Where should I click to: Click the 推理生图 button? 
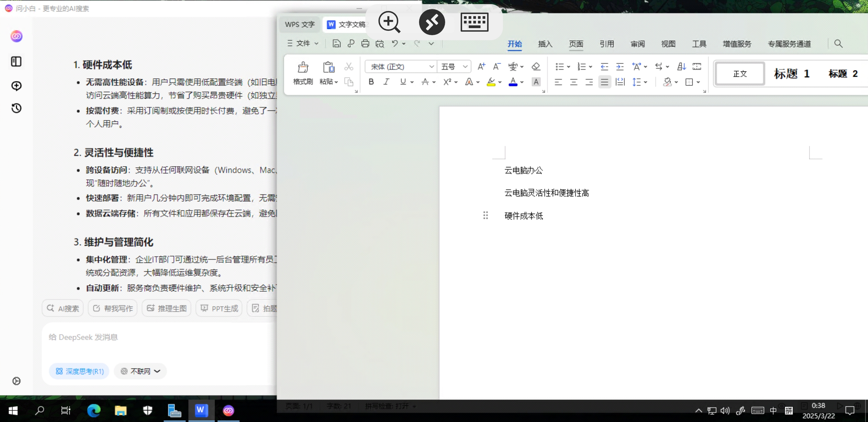(167, 308)
